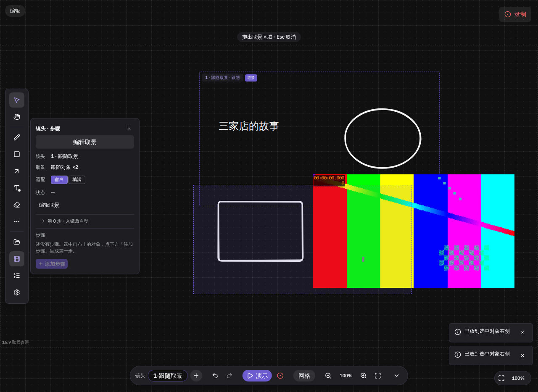The height and width of the screenshot is (392, 538).
Task: Expand the bottom bar chevron menu
Action: click(396, 376)
